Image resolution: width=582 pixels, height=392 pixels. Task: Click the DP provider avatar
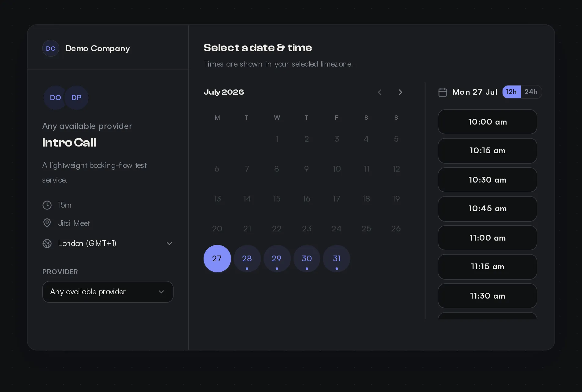pyautogui.click(x=76, y=98)
